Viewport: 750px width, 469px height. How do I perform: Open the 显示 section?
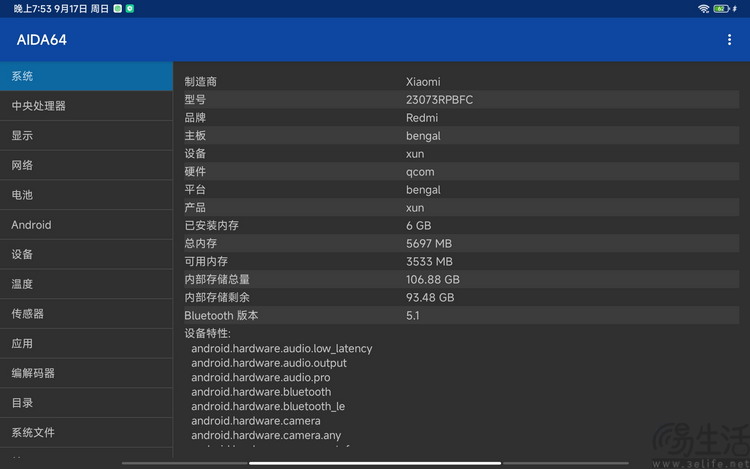86,135
